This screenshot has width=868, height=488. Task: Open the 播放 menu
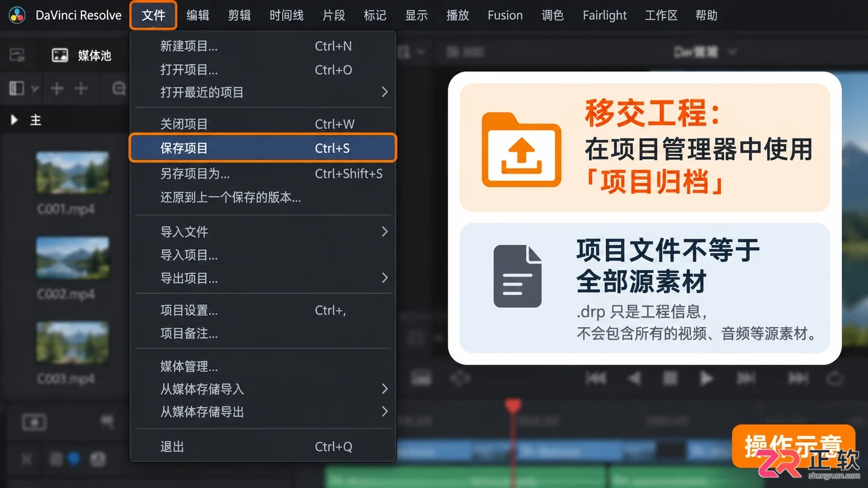coord(458,15)
